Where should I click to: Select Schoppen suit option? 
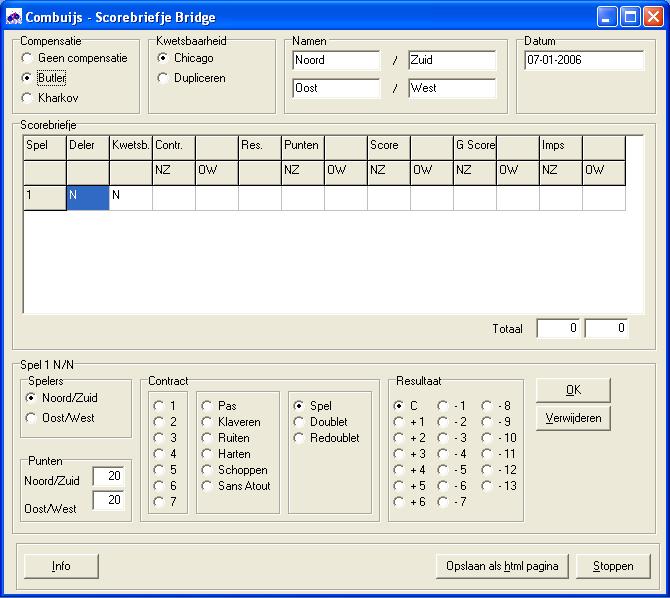(207, 470)
